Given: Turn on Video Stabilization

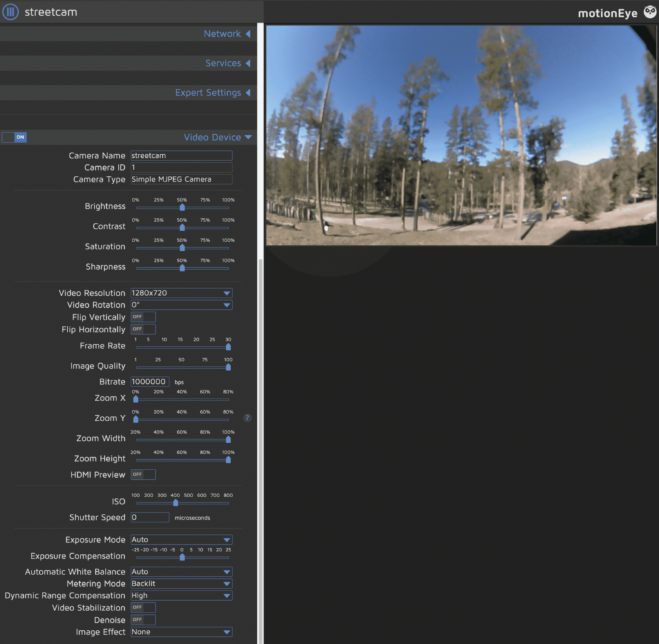Looking at the screenshot, I should (x=143, y=607).
